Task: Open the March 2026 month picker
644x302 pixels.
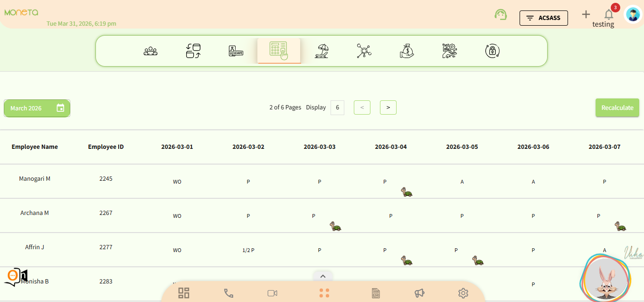Action: pyautogui.click(x=37, y=108)
